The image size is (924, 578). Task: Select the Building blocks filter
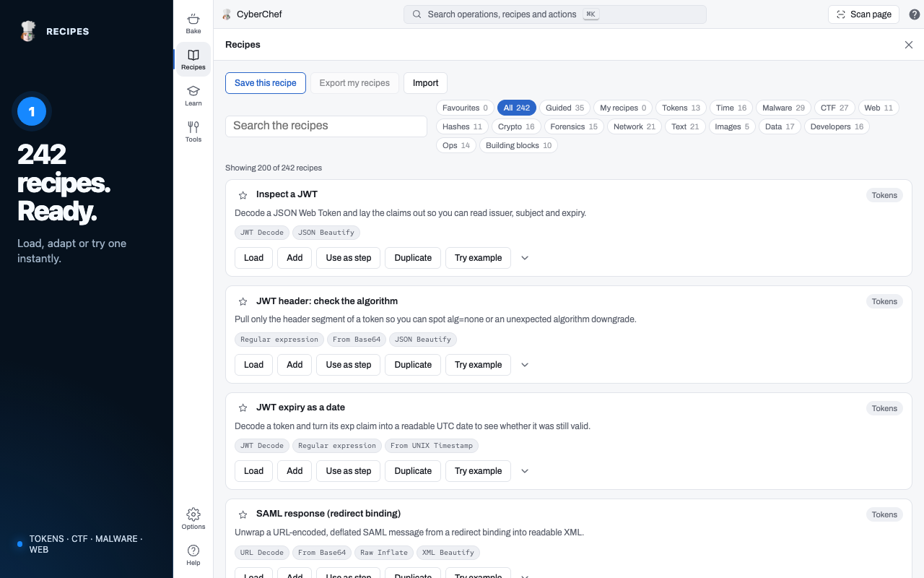point(518,145)
